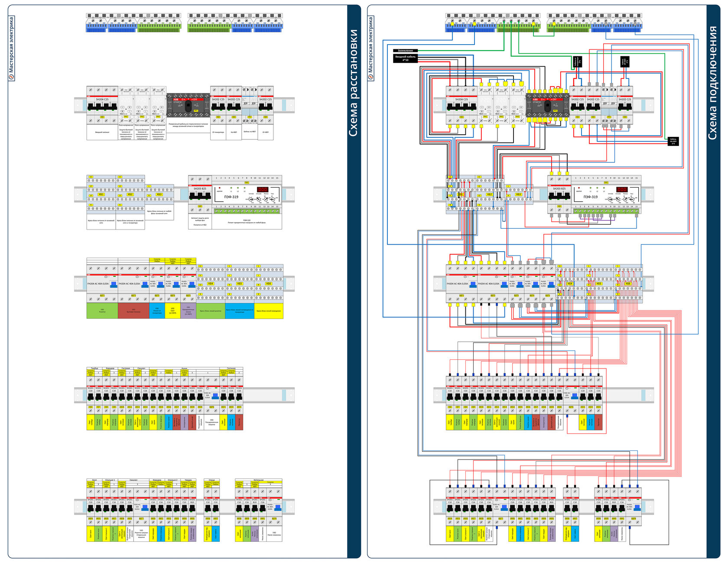Click КБ6 cross-block label in layout diagram
728x563 pixels.
[269, 284]
